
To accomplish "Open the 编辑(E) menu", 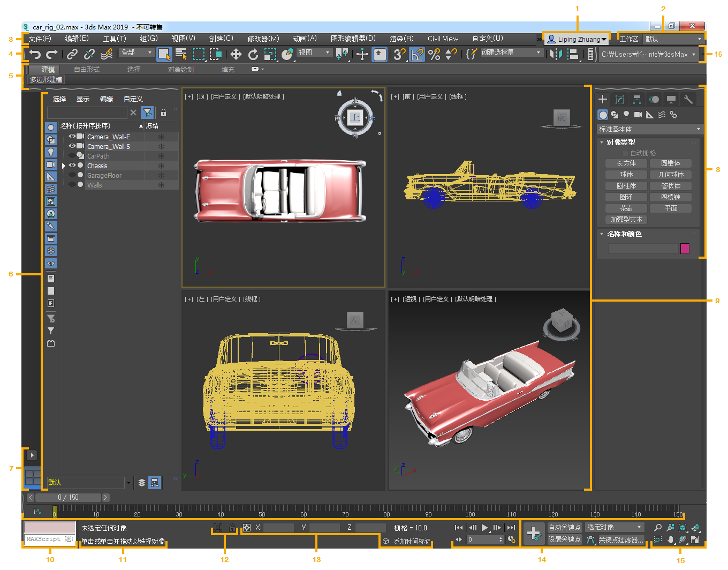I will tap(77, 39).
